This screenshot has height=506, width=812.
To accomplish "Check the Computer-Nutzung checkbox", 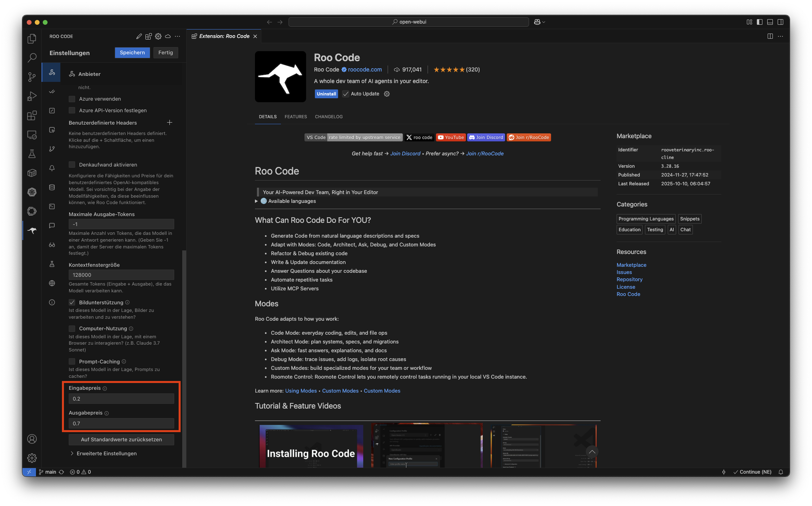I will click(72, 328).
